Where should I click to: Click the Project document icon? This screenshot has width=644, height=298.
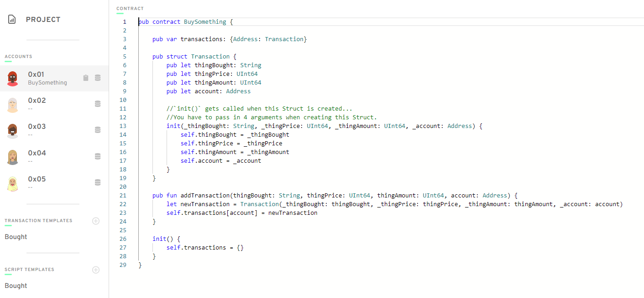pos(12,20)
